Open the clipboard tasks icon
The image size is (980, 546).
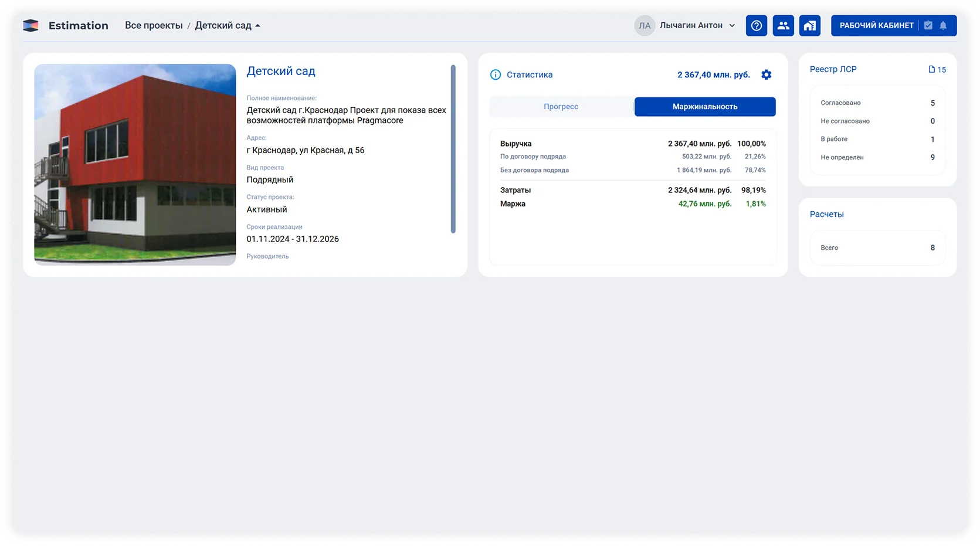pyautogui.click(x=928, y=26)
